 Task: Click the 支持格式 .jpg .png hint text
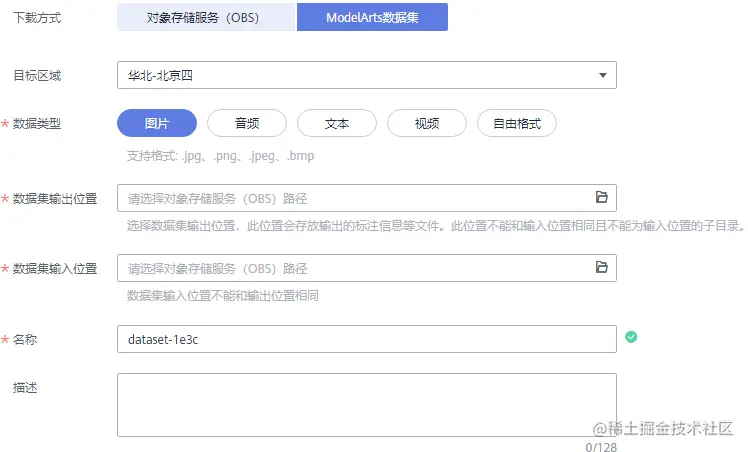(220, 156)
